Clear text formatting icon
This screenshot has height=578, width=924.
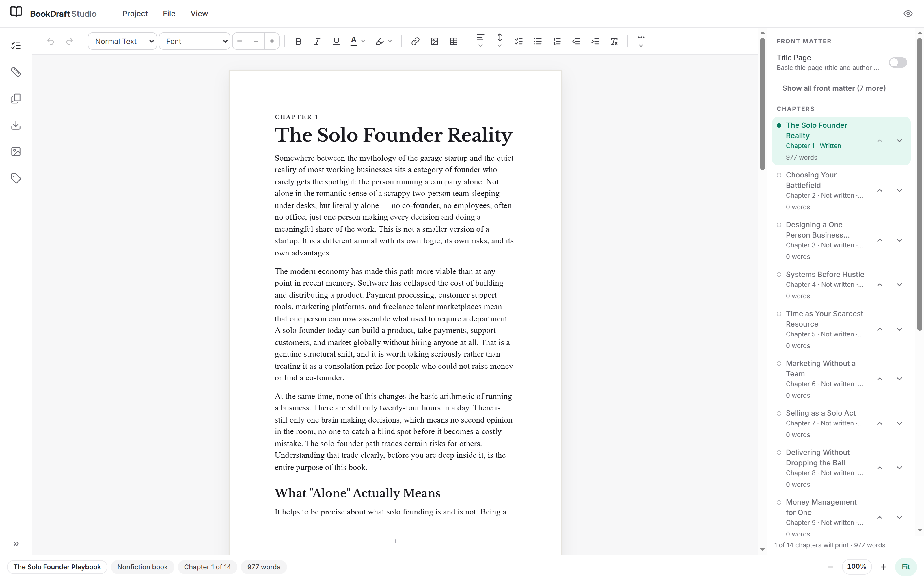pyautogui.click(x=614, y=41)
